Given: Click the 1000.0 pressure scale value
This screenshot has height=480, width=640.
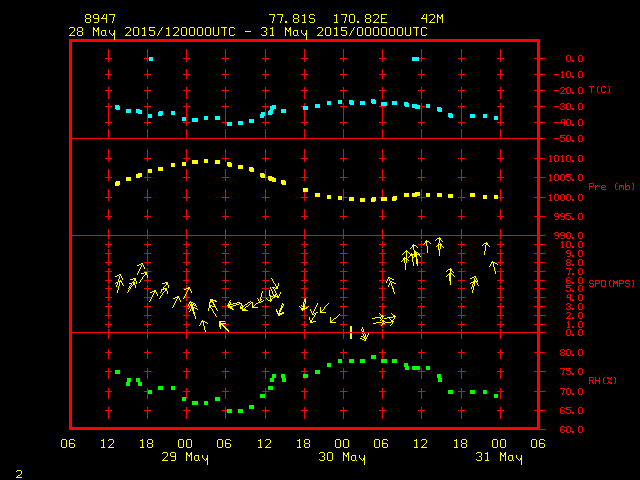Looking at the screenshot, I should 566,198.
